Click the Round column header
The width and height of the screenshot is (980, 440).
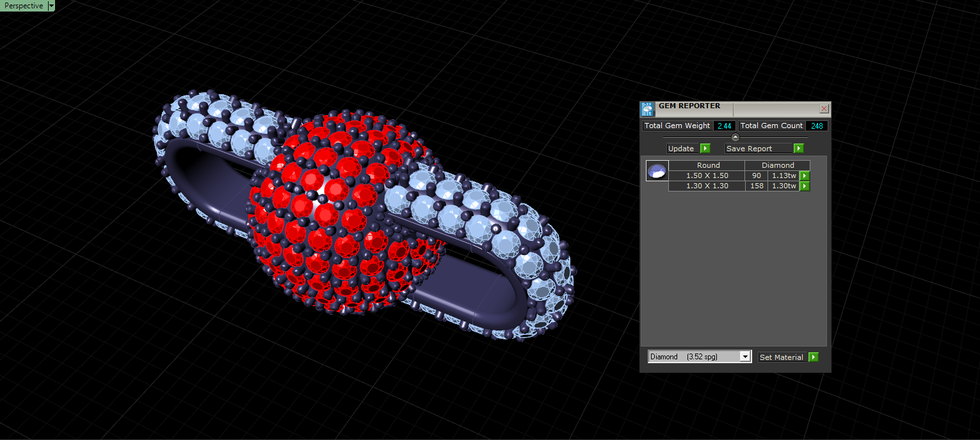coord(707,165)
